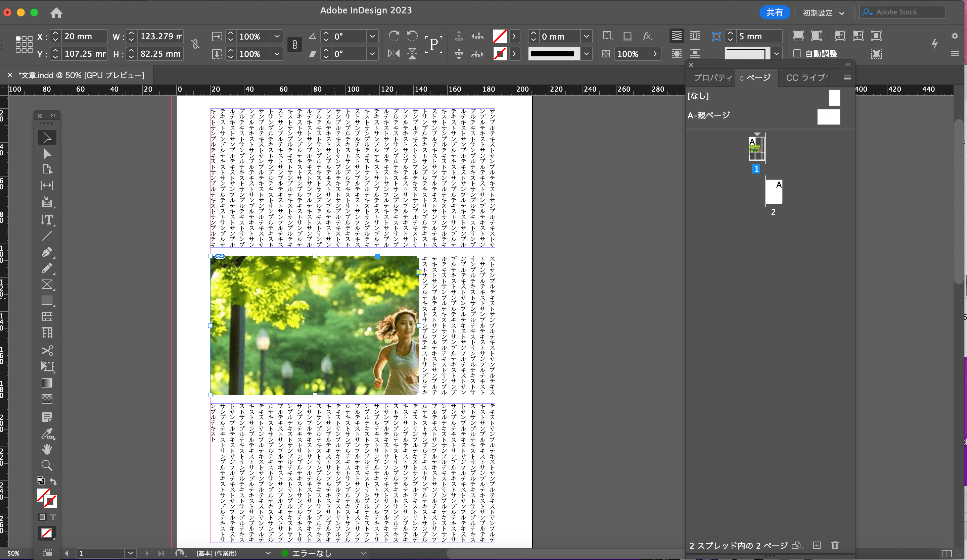The height and width of the screenshot is (560, 967).
Task: Toggle formatting affects container button
Action: (42, 517)
